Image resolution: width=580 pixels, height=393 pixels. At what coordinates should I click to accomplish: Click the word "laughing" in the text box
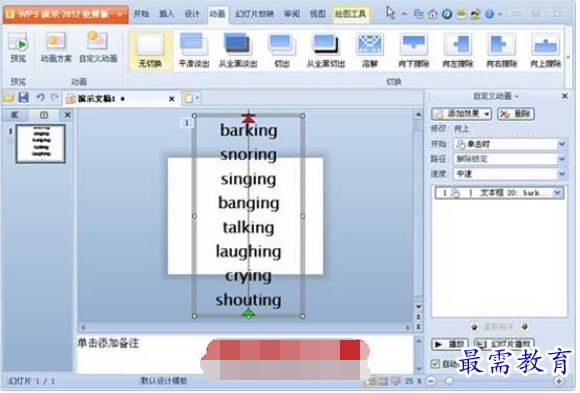pyautogui.click(x=248, y=253)
